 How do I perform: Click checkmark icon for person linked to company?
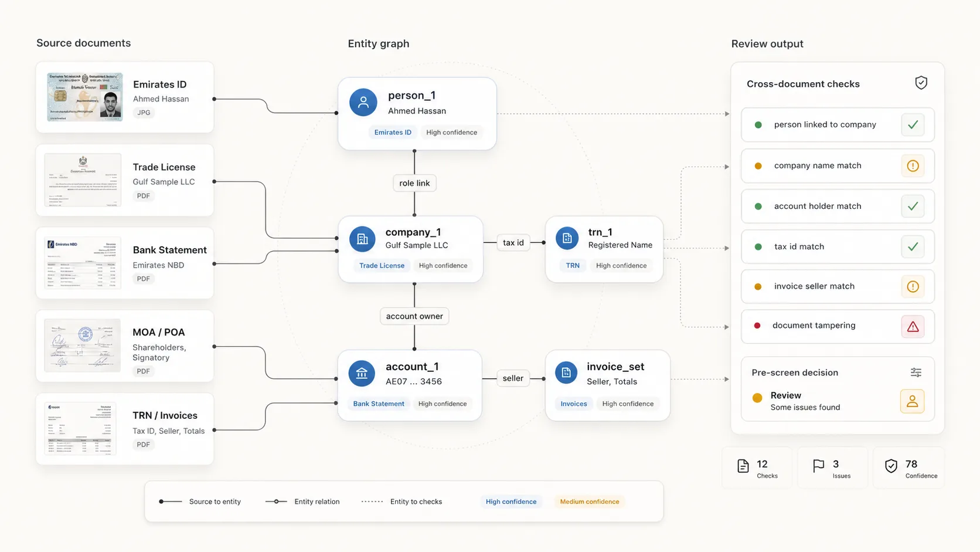click(913, 124)
